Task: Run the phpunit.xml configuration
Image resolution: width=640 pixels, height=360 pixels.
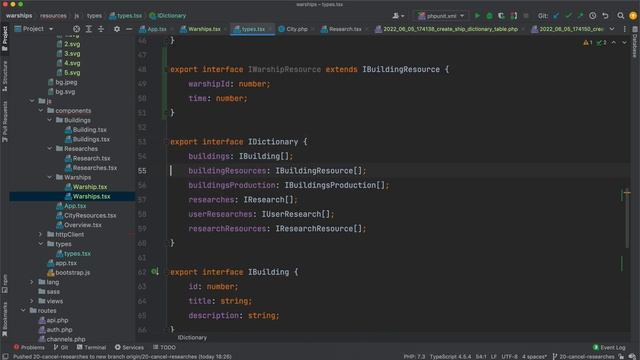Action: pyautogui.click(x=477, y=16)
